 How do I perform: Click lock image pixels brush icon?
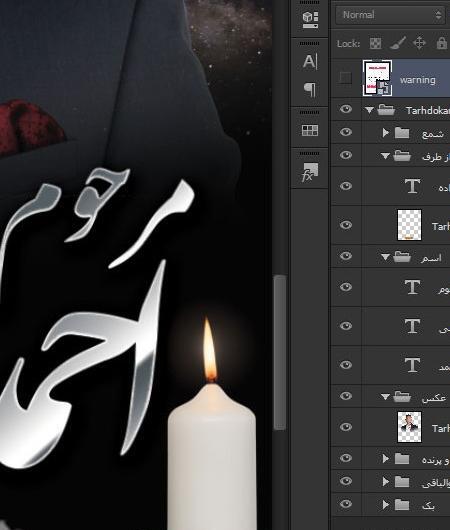tap(398, 43)
